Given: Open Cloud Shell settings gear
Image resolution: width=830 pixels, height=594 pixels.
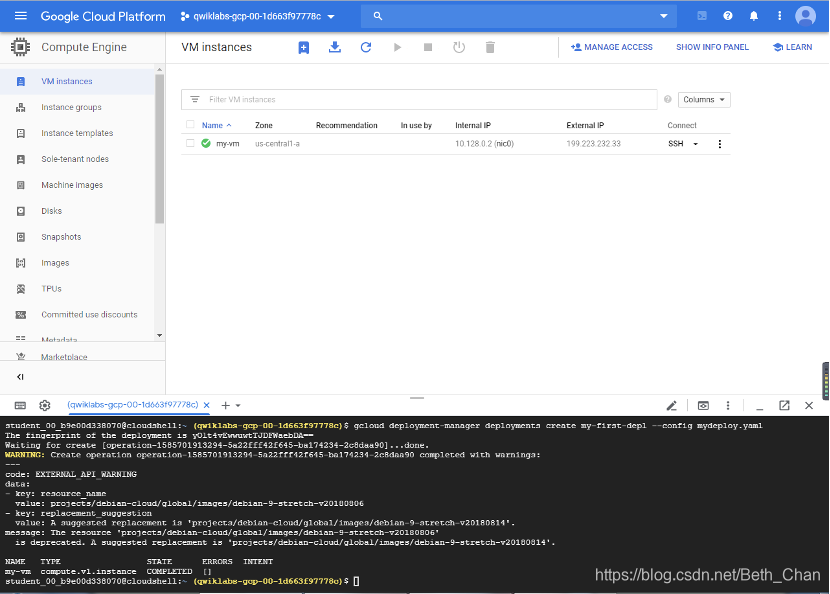Looking at the screenshot, I should coord(45,406).
